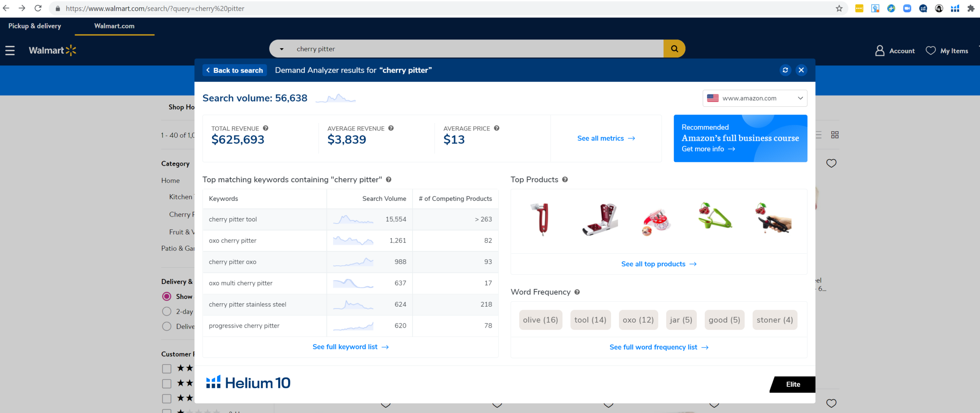Image resolution: width=980 pixels, height=413 pixels.
Task: Switch to the "Pickup & delivery" tab
Action: coord(34,26)
